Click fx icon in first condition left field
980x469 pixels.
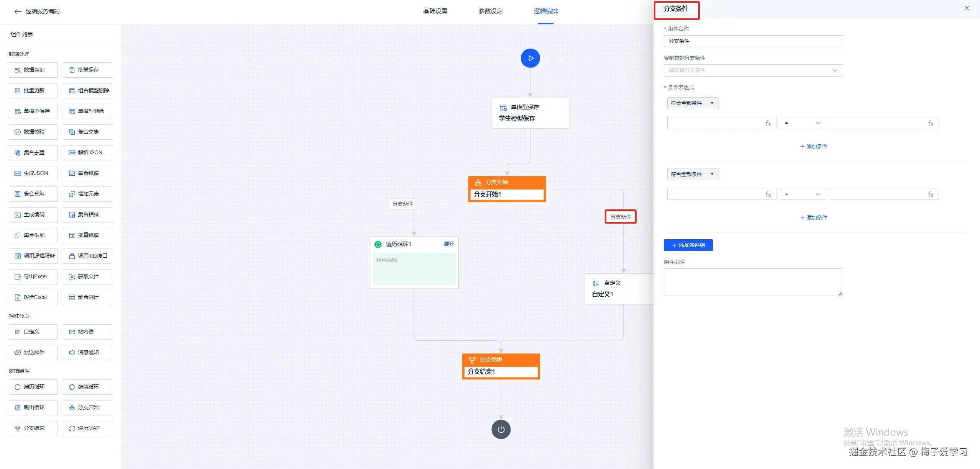(x=768, y=123)
